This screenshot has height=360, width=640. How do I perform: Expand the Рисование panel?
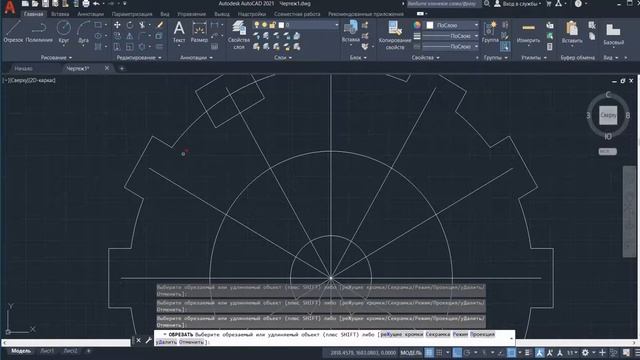click(x=56, y=58)
